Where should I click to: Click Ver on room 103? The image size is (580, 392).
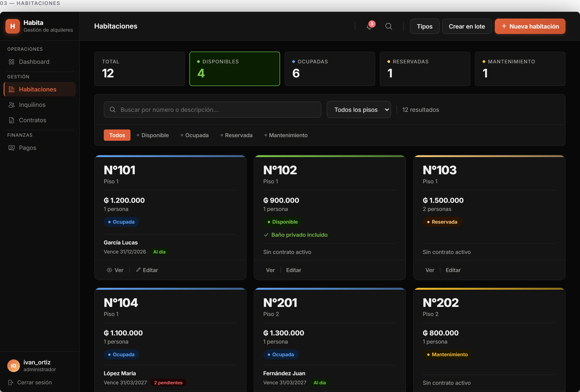point(430,270)
